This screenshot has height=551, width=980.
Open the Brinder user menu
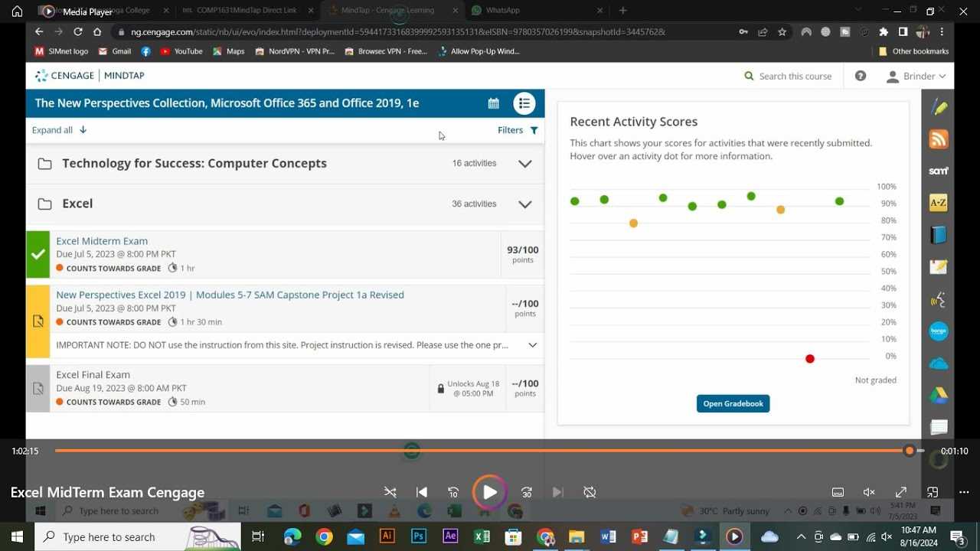pyautogui.click(x=916, y=76)
